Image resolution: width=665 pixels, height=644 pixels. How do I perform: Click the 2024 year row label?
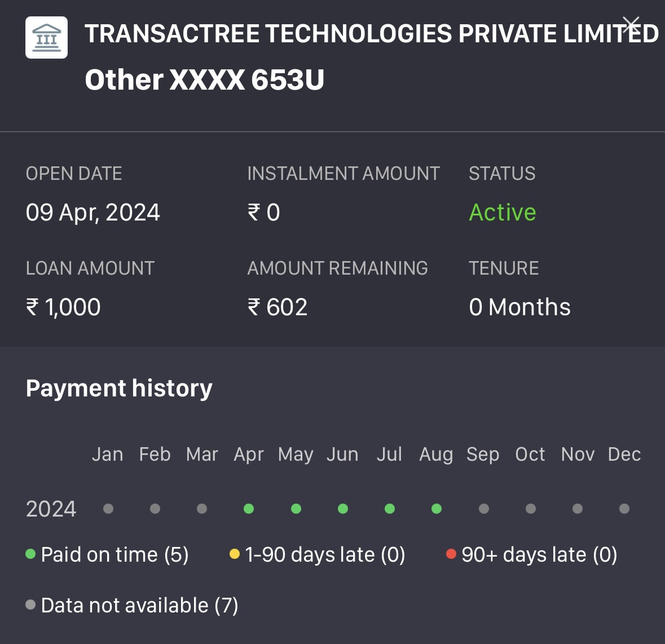click(x=51, y=509)
